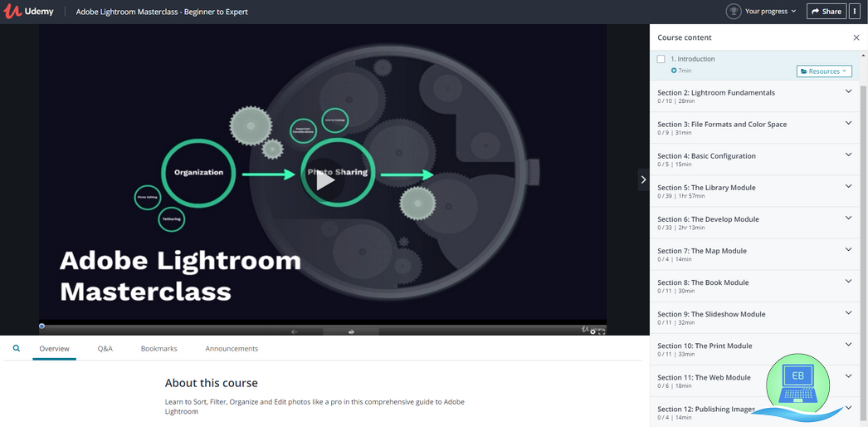
Task: Click the 1. Introduction lecture title
Action: pos(693,59)
